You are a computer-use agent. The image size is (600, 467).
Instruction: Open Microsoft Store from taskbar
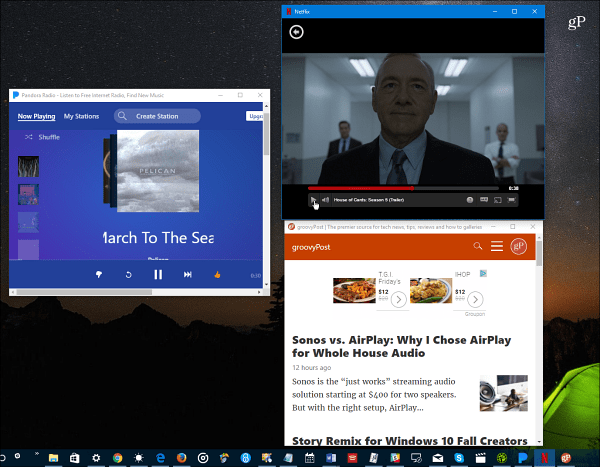pyautogui.click(x=75, y=457)
